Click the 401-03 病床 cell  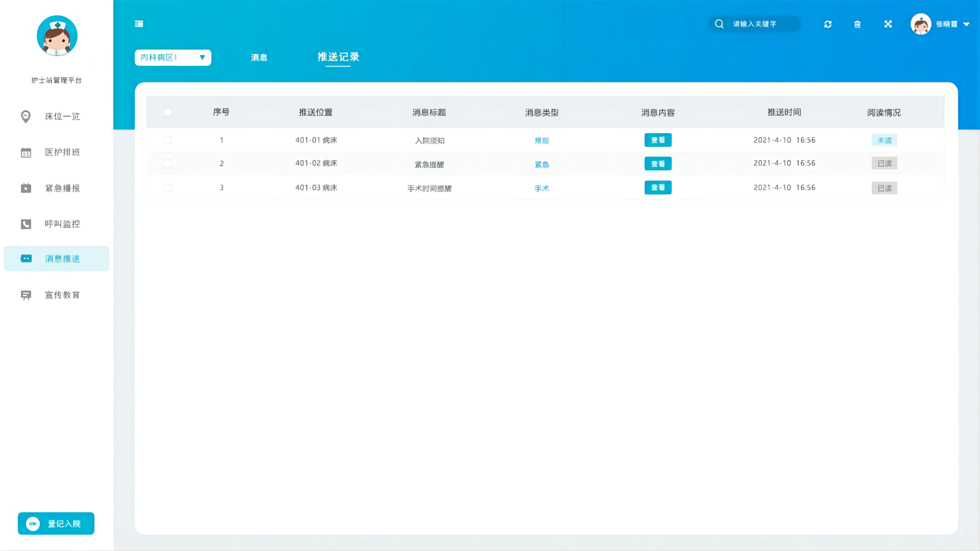(x=316, y=188)
